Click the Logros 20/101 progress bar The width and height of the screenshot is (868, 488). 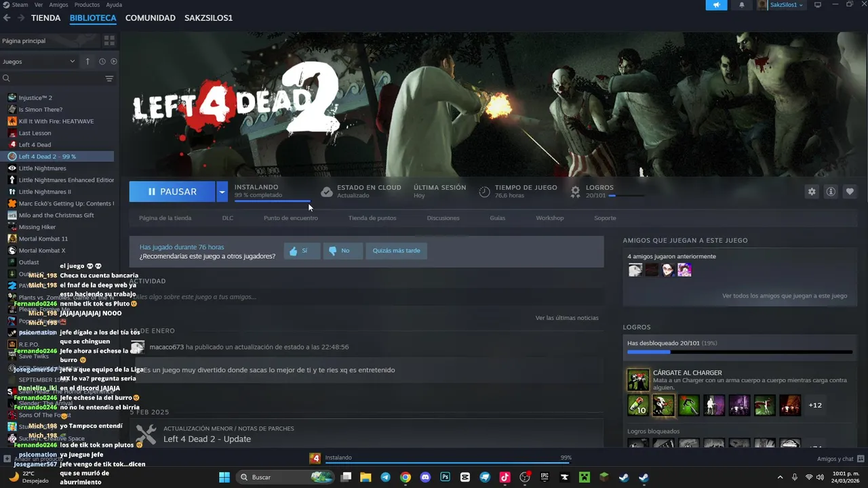coord(626,196)
